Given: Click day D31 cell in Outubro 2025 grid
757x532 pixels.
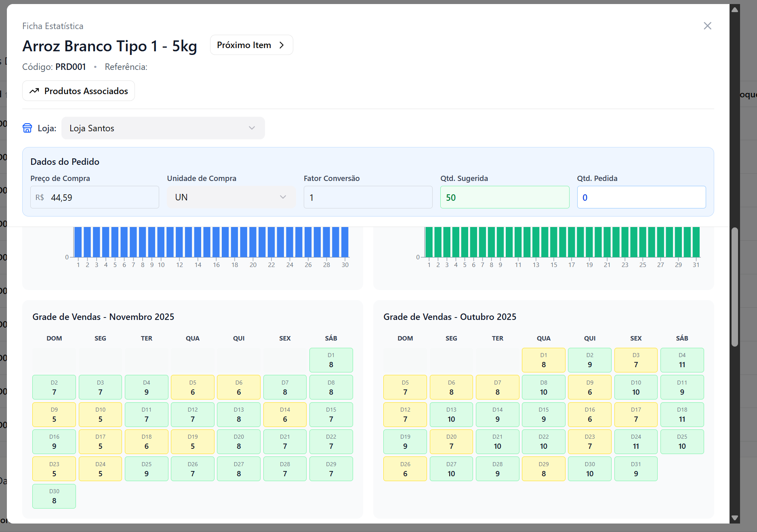Looking at the screenshot, I should (x=635, y=469).
